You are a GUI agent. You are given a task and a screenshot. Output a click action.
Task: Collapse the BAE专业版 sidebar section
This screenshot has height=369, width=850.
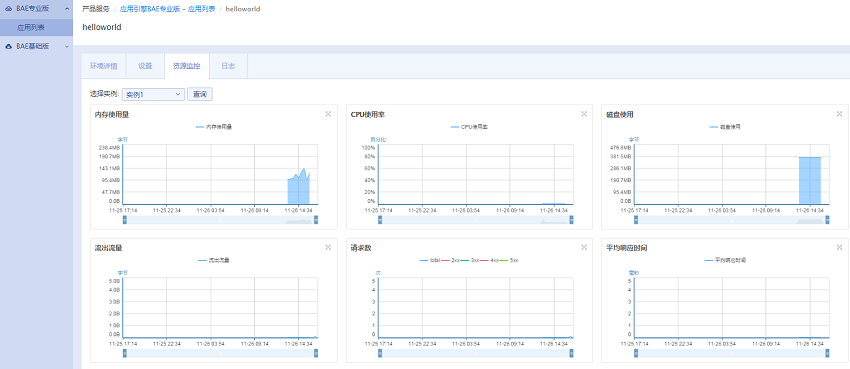pos(66,9)
